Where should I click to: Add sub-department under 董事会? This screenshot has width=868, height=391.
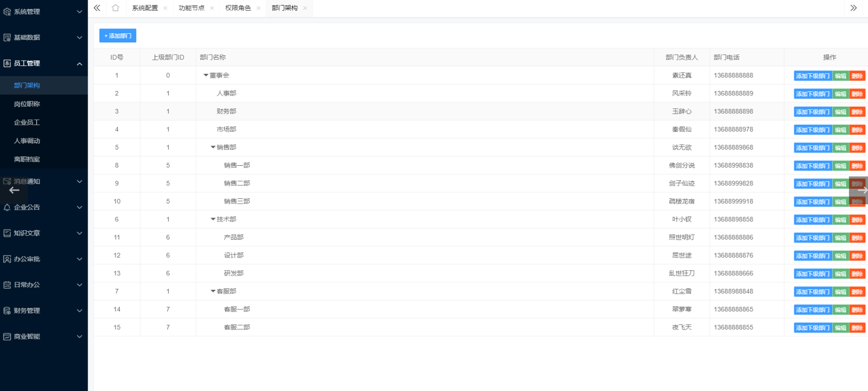coord(813,76)
